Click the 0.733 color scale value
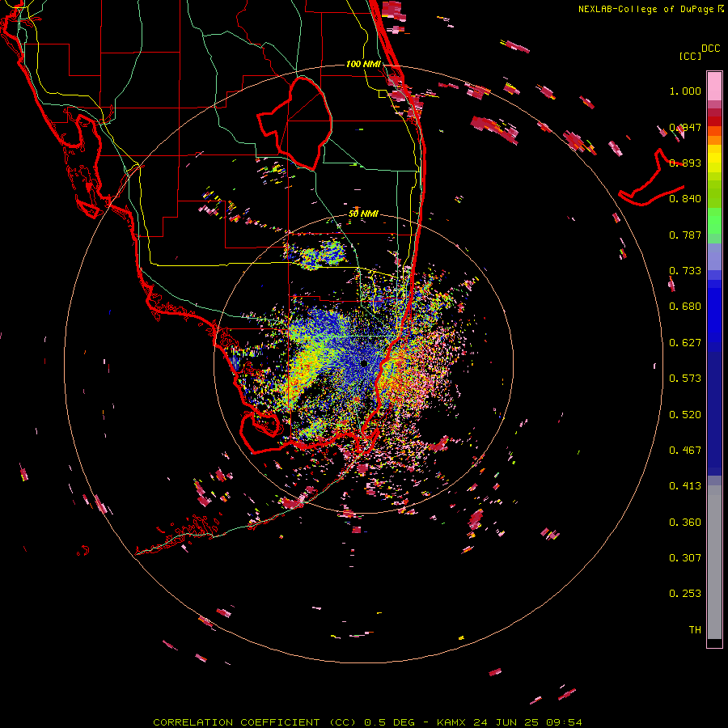The height and width of the screenshot is (728, 728). pos(685,271)
